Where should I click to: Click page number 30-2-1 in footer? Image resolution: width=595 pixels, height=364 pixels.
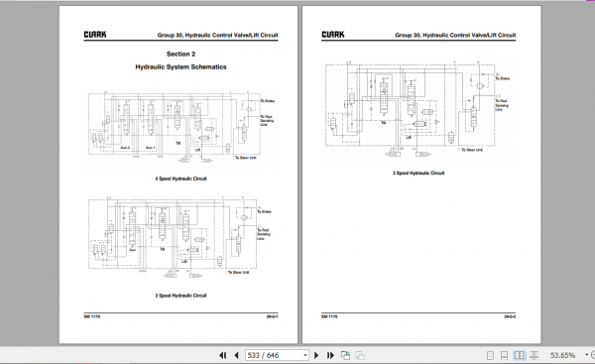coord(272,316)
